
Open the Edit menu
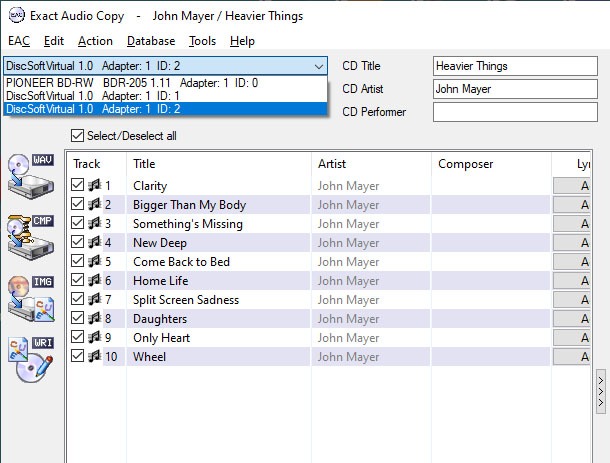point(54,41)
